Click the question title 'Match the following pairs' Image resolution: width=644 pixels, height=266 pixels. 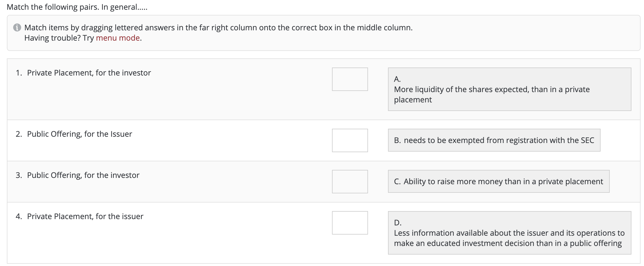pos(77,7)
